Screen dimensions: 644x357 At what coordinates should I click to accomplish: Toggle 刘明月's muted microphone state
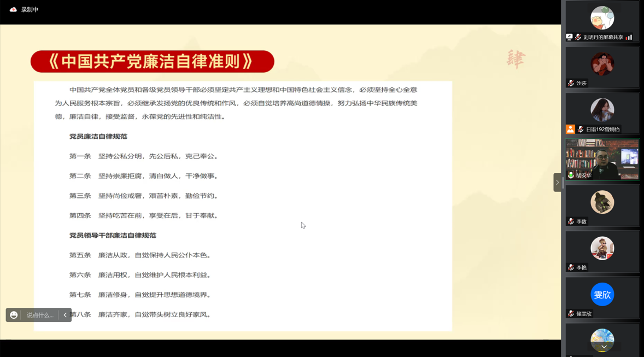click(x=578, y=37)
